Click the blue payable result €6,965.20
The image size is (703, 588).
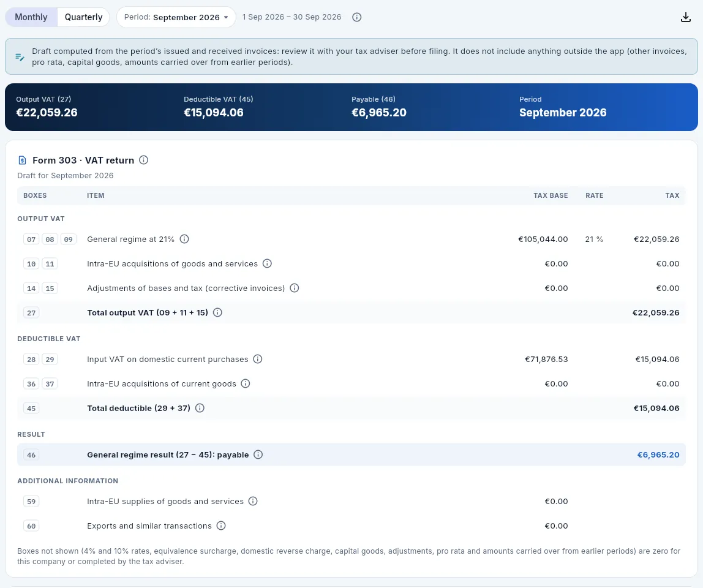click(x=658, y=454)
